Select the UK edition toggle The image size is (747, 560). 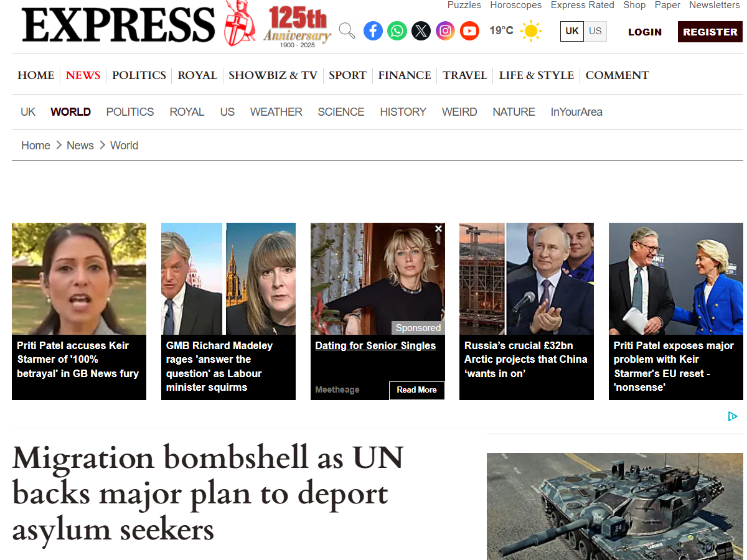click(572, 31)
